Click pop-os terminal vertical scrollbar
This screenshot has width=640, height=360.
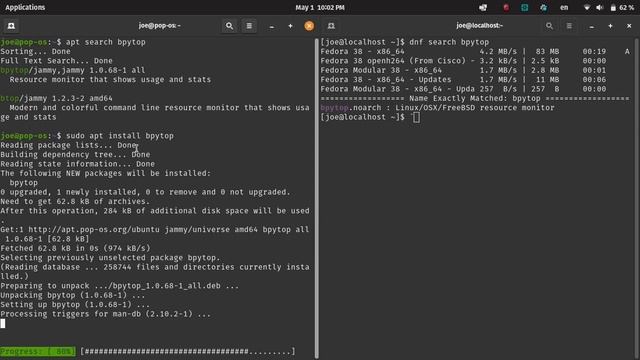coord(316,198)
